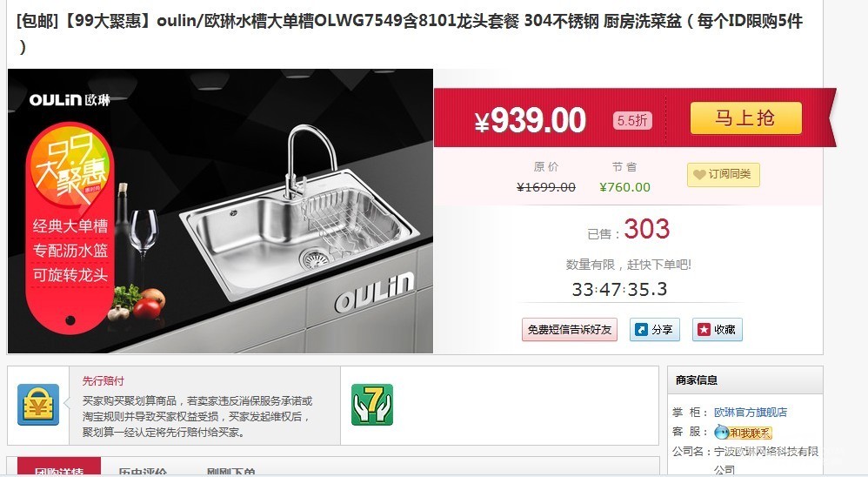This screenshot has width=868, height=477.
Task: Click the yellow 先行赔付 lock icon
Action: coord(38,405)
